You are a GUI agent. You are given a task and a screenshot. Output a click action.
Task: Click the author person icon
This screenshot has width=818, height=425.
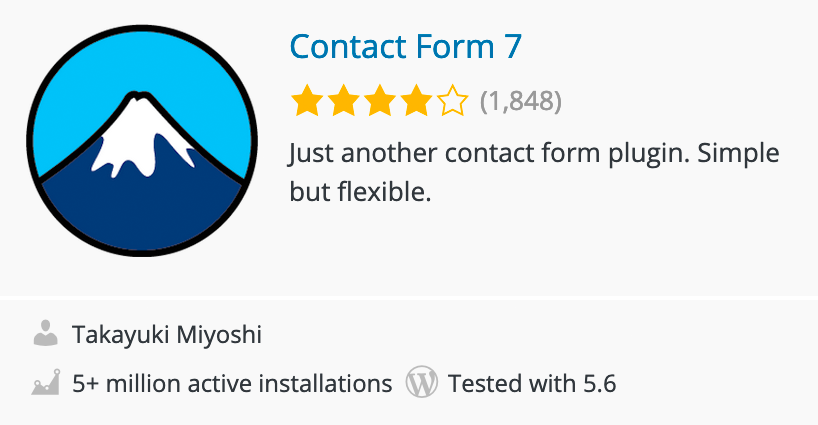(45, 333)
